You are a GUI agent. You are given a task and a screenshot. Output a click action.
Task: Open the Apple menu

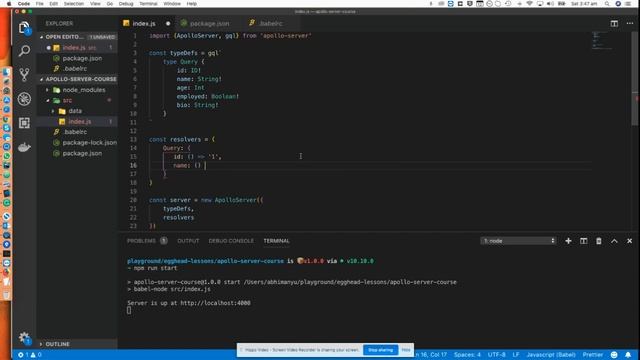(8, 4)
